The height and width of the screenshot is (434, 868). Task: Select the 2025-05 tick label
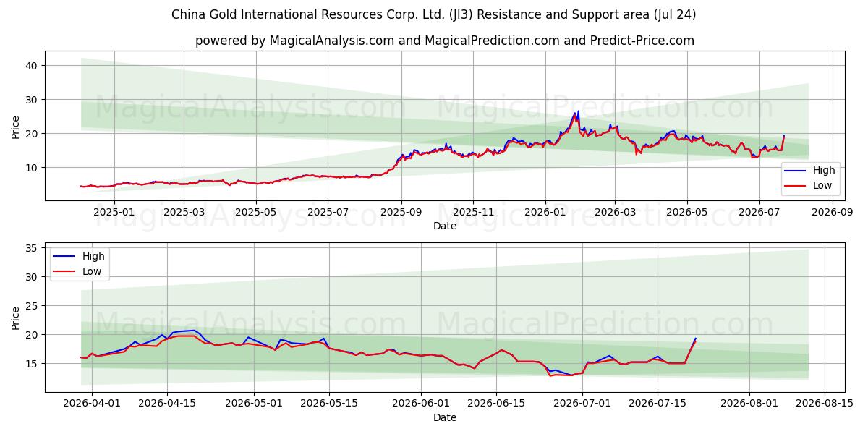255,212
